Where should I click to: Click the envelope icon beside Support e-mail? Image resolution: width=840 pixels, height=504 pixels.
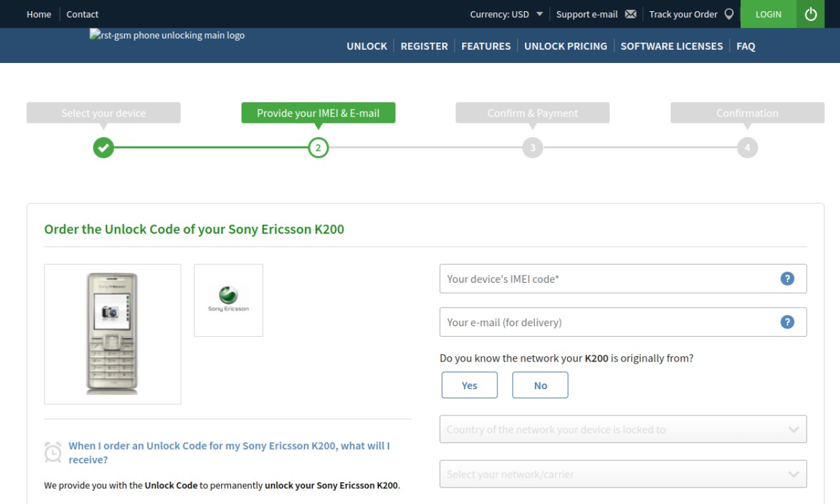631,14
